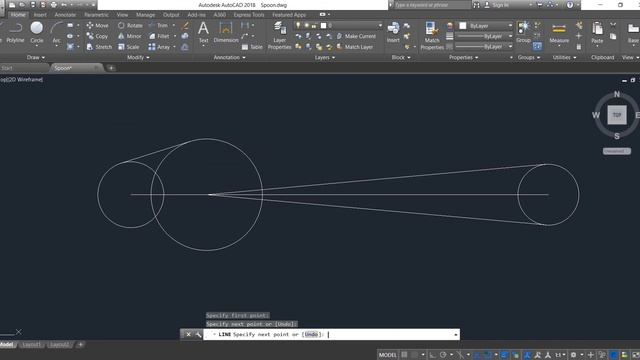
Task: Click Customize wrench icon beside command line
Action: [198, 335]
